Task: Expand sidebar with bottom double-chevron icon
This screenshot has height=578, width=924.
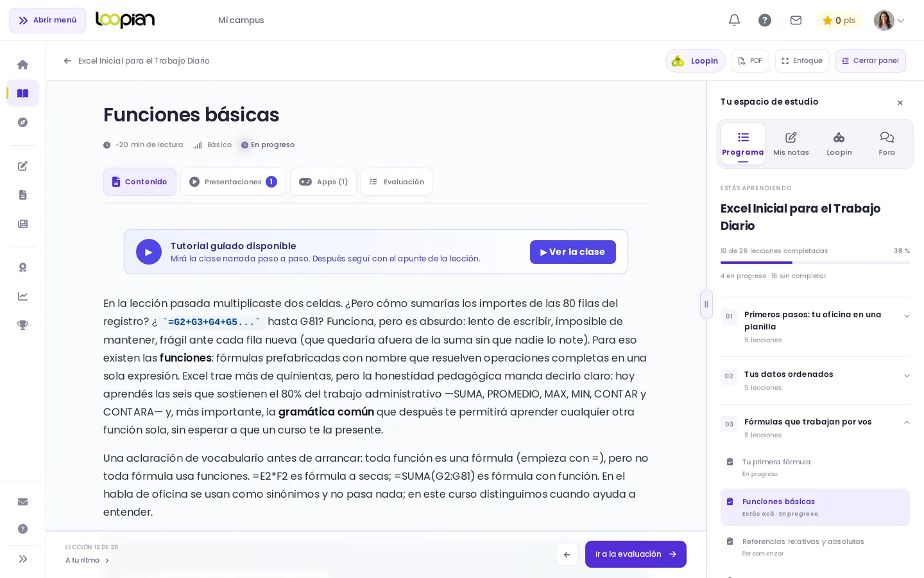Action: point(22,559)
